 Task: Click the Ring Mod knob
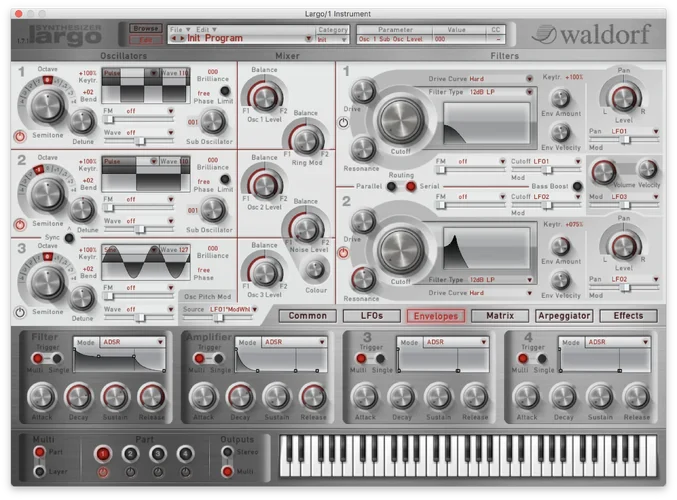306,141
